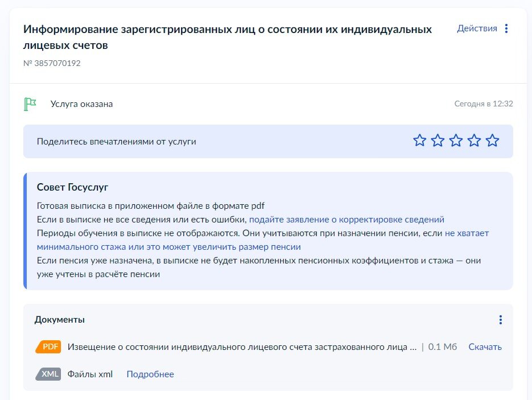Give five stars by clicking the last star

pyautogui.click(x=492, y=140)
